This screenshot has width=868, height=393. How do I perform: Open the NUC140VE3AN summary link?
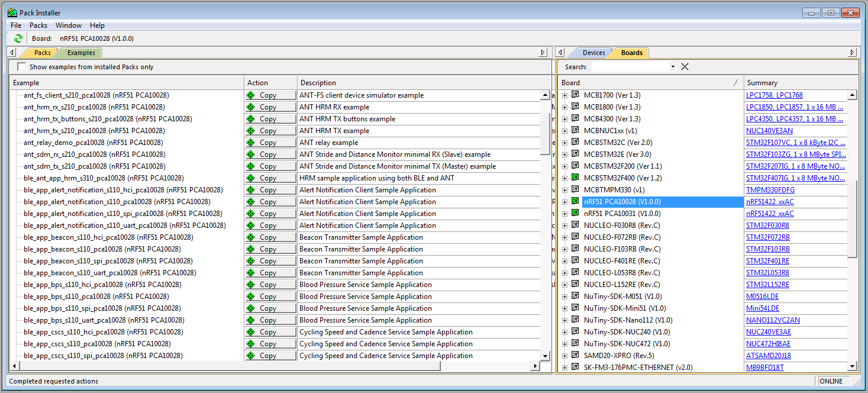(x=769, y=131)
